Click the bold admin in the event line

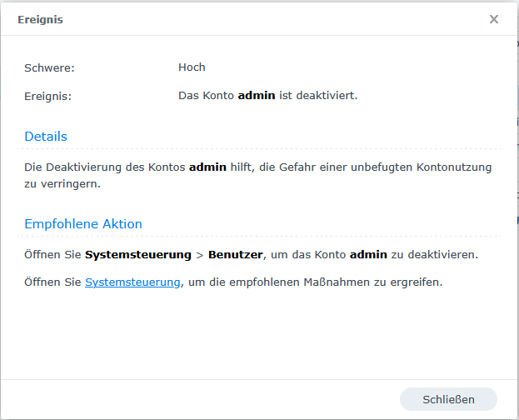[x=256, y=96]
